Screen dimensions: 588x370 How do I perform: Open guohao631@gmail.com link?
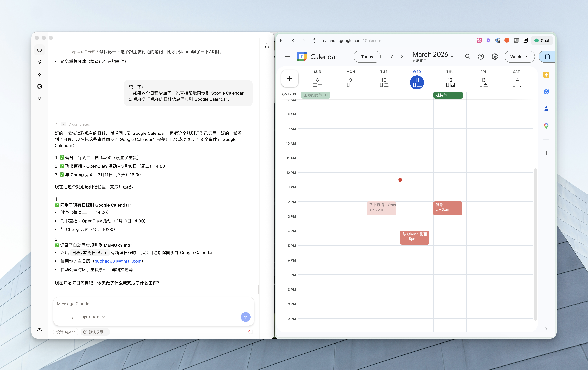[x=118, y=261]
